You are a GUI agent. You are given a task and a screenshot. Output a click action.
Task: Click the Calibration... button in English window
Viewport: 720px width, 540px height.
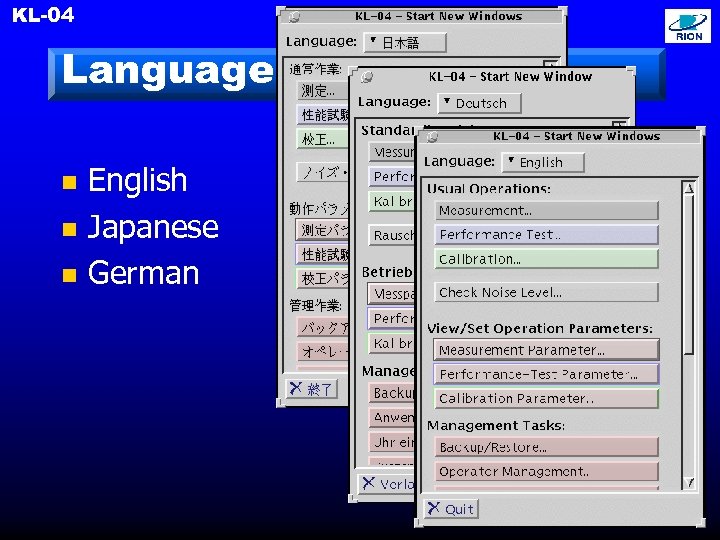pyautogui.click(x=546, y=259)
